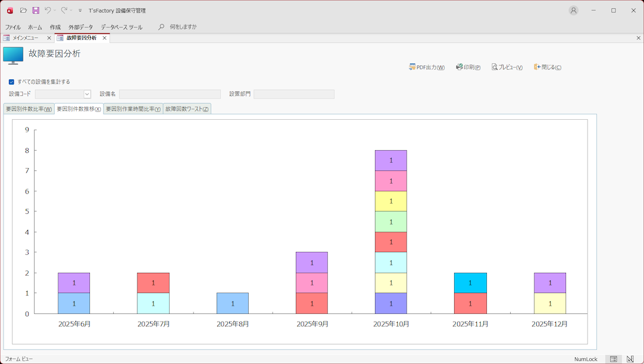Click the 閉じる form close button
Viewport: 644px width, 364px height.
point(548,67)
